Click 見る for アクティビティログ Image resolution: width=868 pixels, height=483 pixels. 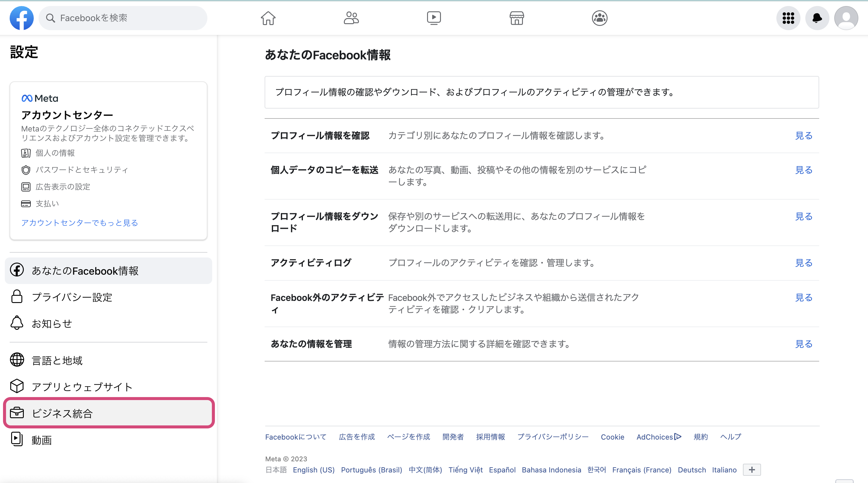804,263
